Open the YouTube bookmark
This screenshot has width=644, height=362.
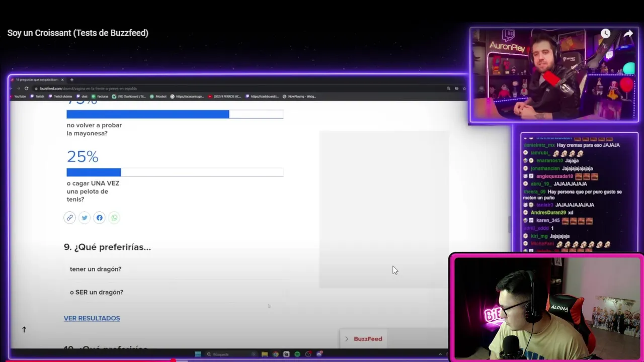[x=18, y=97]
